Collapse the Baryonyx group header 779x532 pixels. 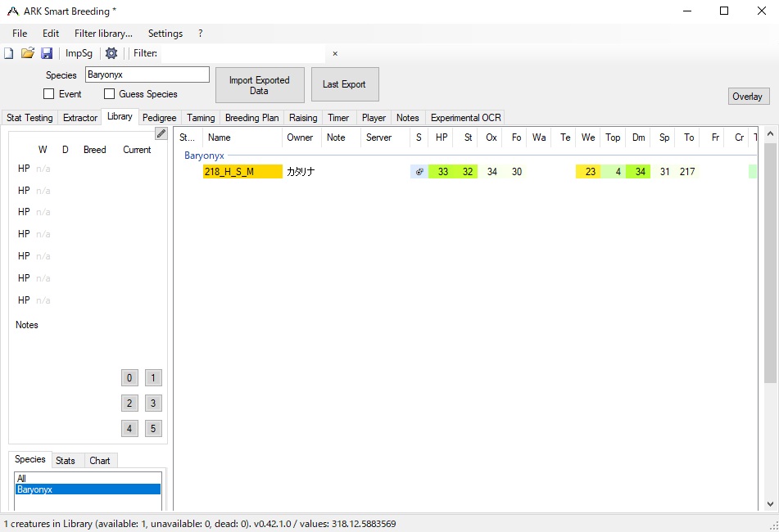pyautogui.click(x=204, y=156)
